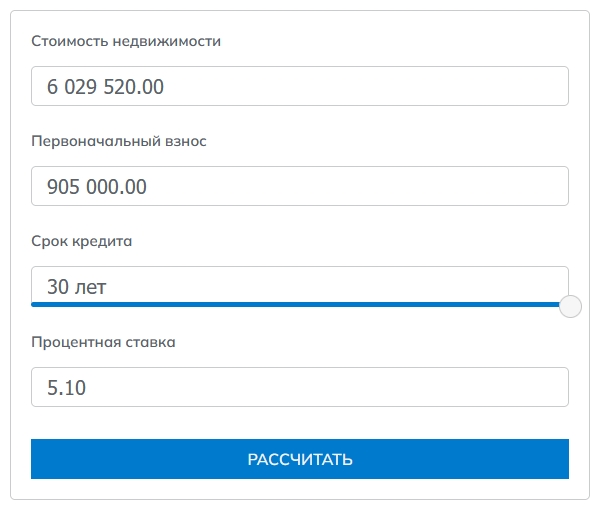Click the gray circular knob of the term slider

click(570, 306)
